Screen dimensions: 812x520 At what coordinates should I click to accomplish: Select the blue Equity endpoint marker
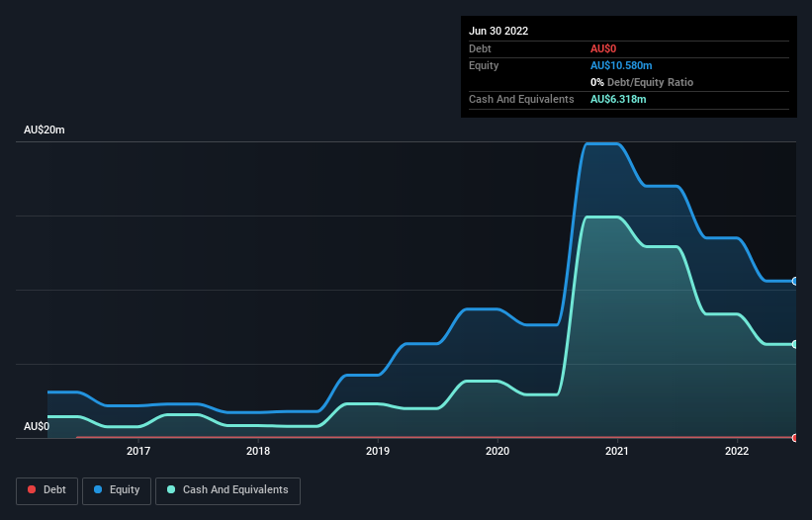795,281
